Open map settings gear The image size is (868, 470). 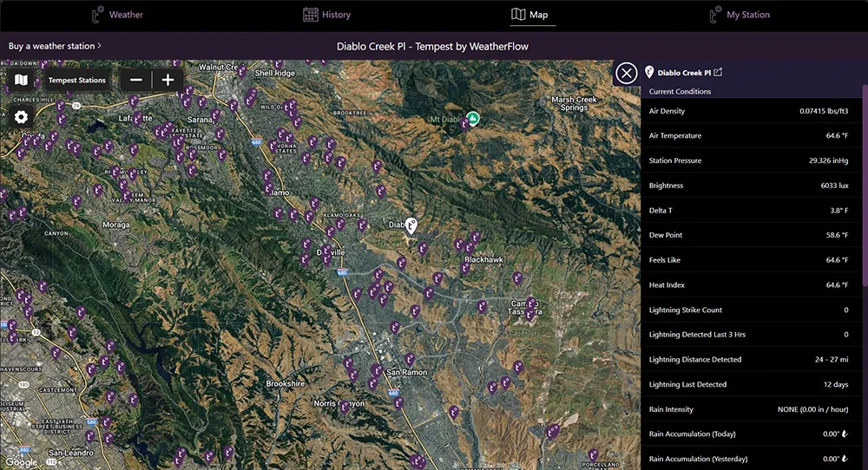22,117
